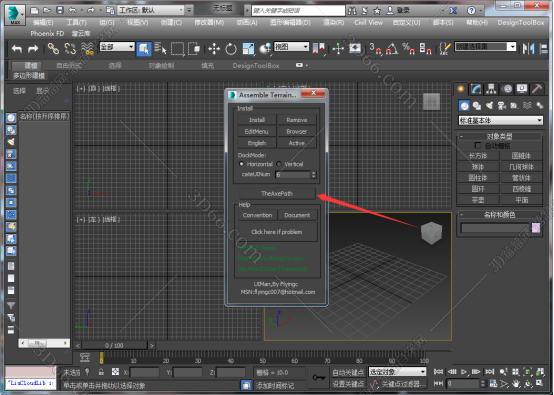Click the Redo arrow in main toolbar
Viewport: 554px width, 395px height.
pyautogui.click(x=33, y=48)
